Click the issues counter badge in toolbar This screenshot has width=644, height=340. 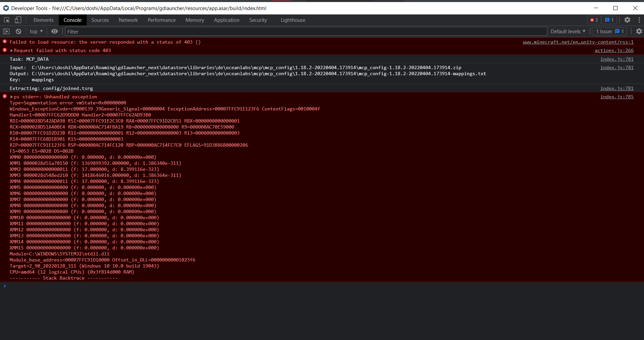click(609, 20)
